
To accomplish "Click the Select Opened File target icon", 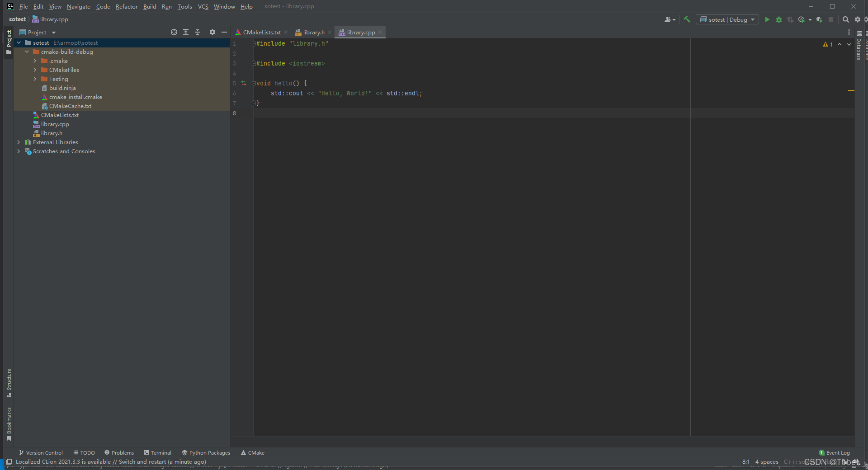I will click(174, 32).
